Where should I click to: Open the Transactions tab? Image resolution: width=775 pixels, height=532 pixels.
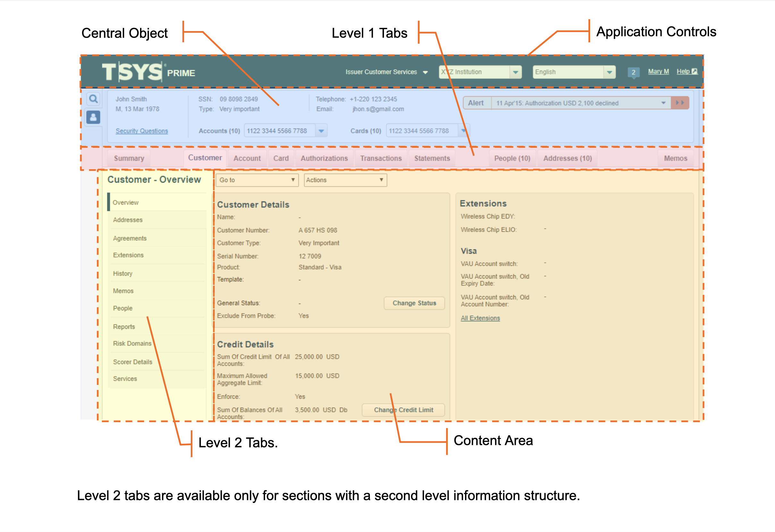381,158
